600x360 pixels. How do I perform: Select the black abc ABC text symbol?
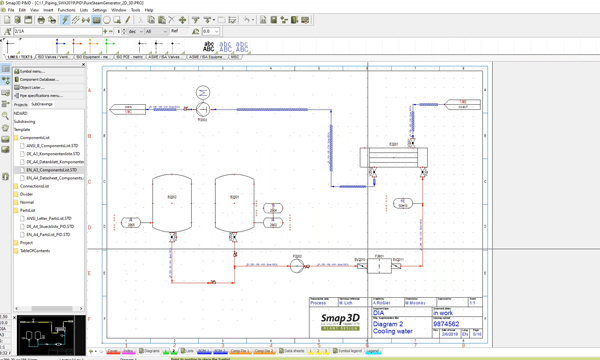[209, 47]
